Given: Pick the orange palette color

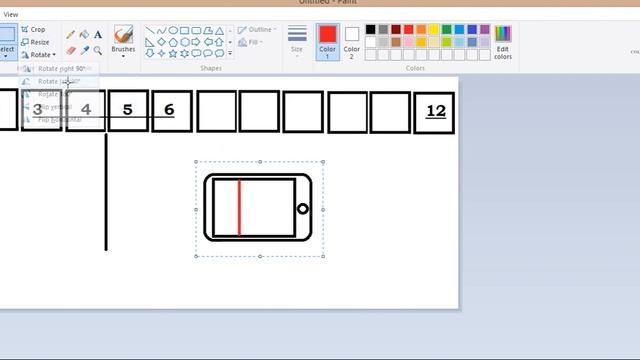Looking at the screenshot, I should click(x=421, y=29).
